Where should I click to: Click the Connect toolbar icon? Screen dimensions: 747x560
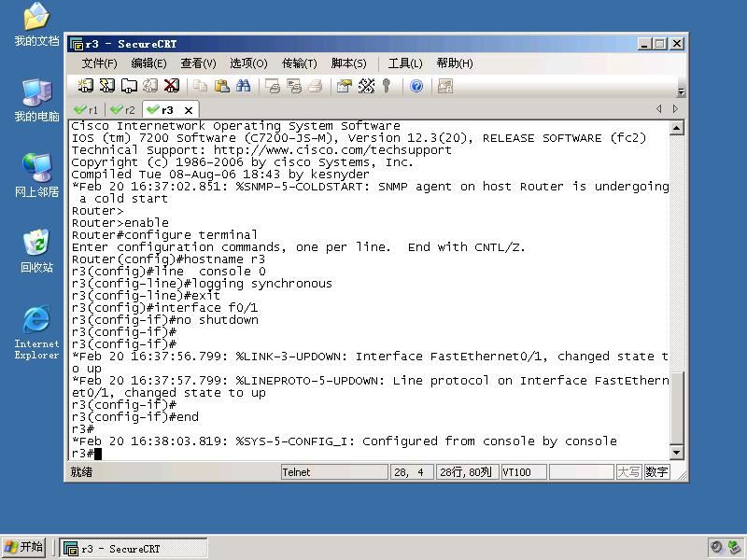point(85,86)
